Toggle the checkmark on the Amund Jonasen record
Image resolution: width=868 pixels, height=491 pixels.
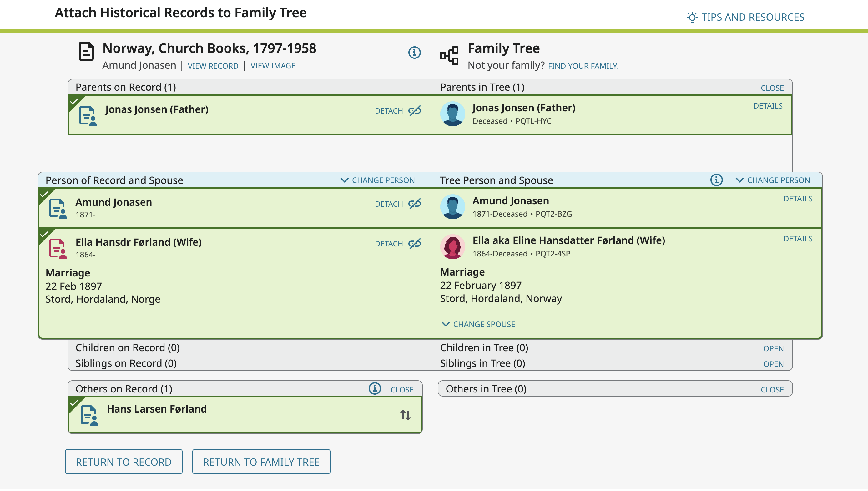point(44,194)
